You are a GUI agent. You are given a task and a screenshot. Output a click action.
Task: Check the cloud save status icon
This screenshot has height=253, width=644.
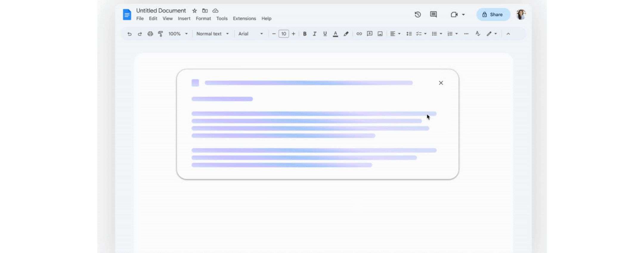click(215, 11)
